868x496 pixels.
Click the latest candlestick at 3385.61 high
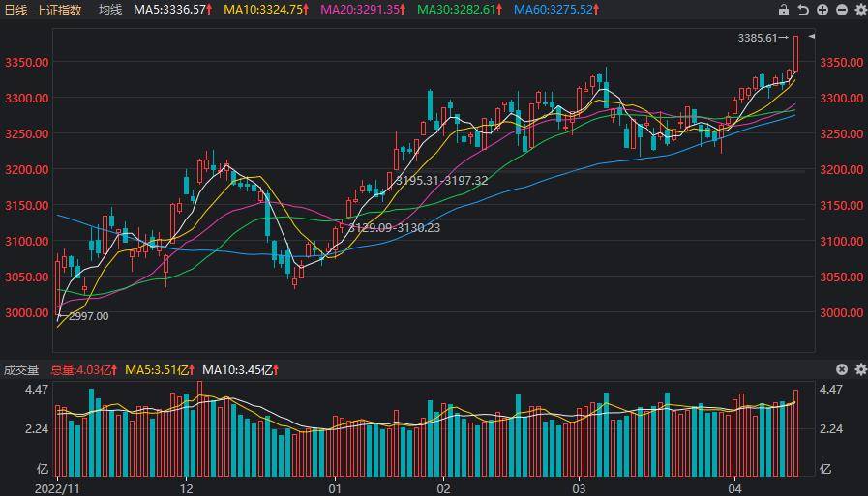[796, 53]
